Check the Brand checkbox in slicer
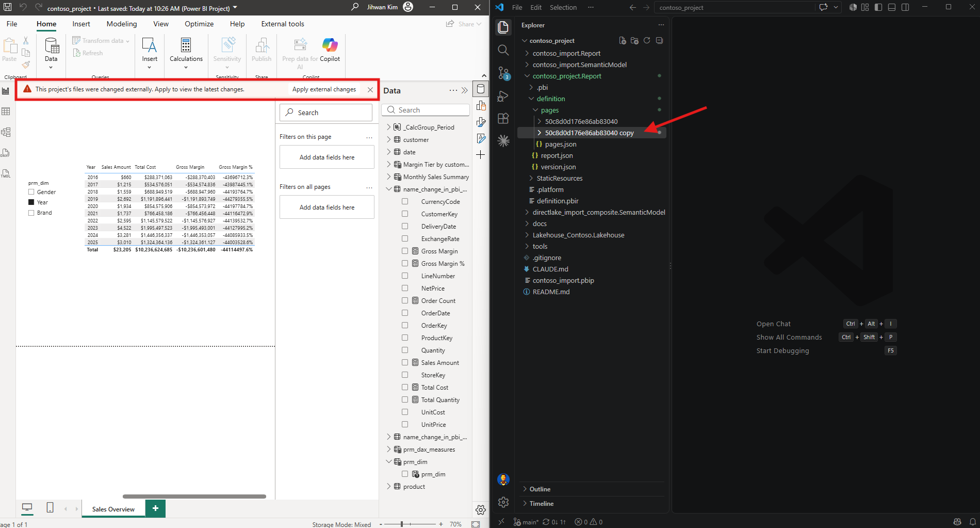The image size is (980, 528). (31, 213)
